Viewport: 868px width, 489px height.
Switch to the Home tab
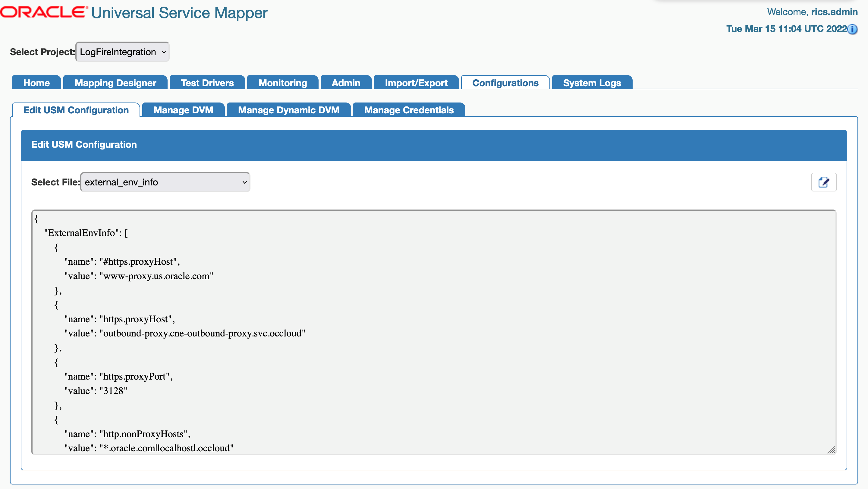click(x=36, y=83)
